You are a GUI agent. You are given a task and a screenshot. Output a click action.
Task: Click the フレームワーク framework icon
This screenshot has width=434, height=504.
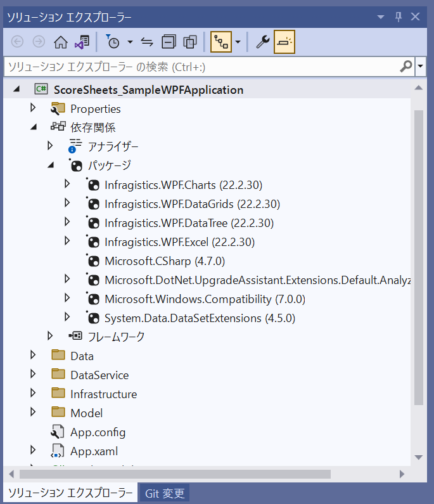click(75, 336)
